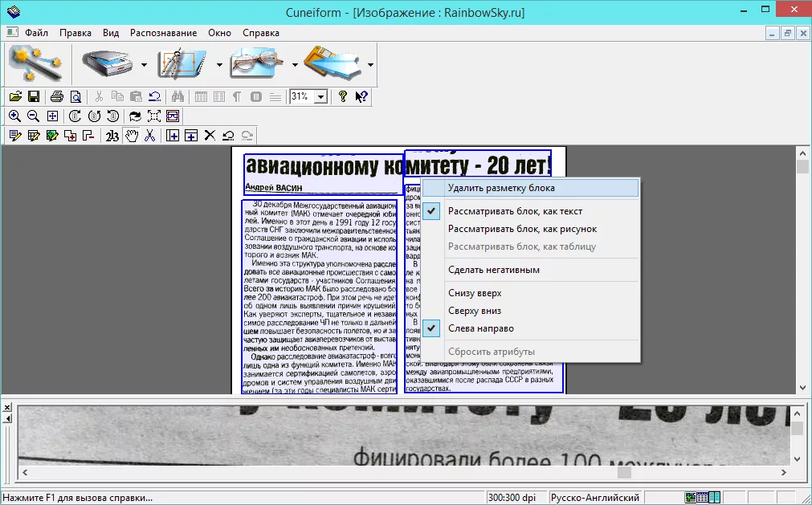812x505 pixels.
Task: Click the layout markup compass icon
Action: pos(183,63)
